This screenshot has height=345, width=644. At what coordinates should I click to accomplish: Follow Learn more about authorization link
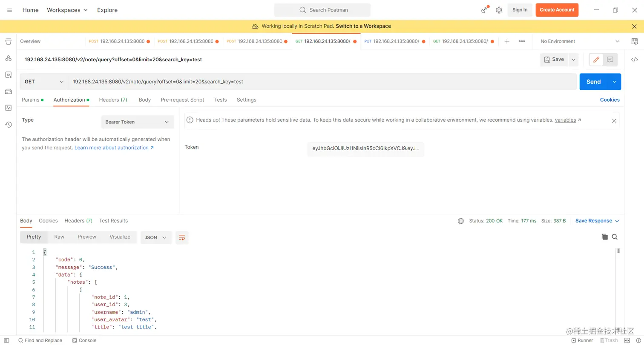[x=114, y=148]
